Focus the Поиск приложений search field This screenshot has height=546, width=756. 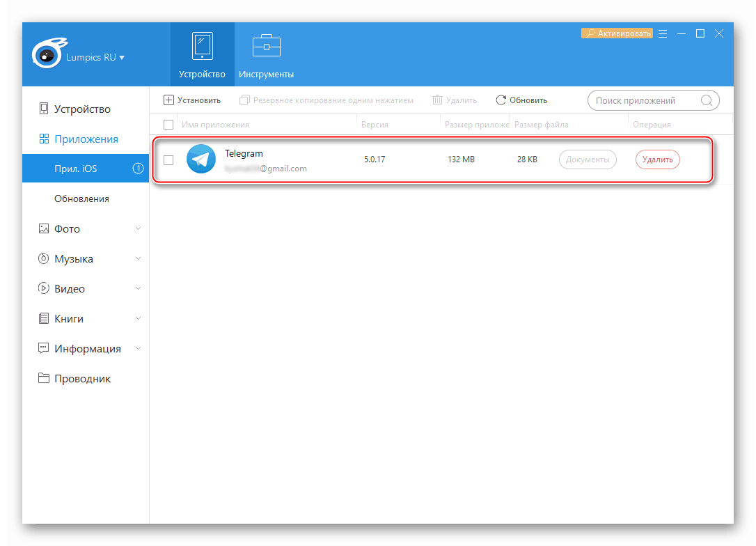point(653,100)
